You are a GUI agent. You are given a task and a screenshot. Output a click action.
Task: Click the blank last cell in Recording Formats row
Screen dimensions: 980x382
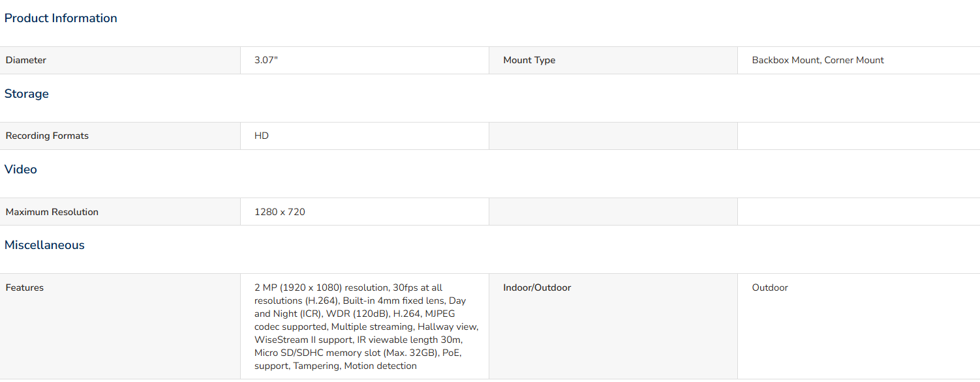[x=859, y=136]
